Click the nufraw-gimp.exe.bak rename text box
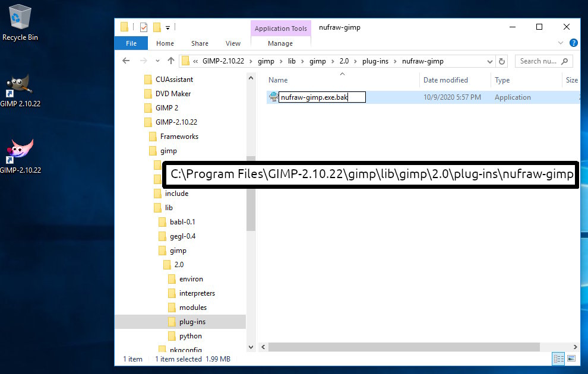 pyautogui.click(x=322, y=97)
